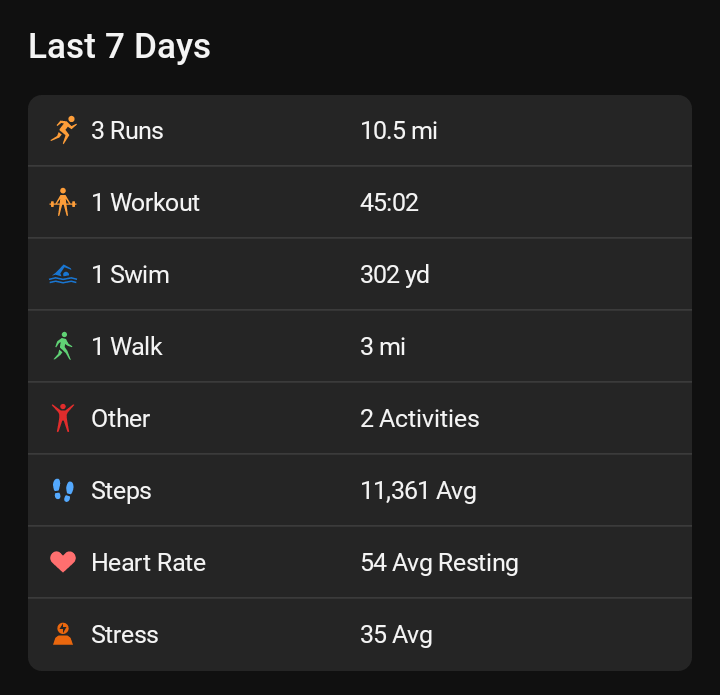Image resolution: width=720 pixels, height=695 pixels.
Task: Tap the 302 yd swim distance
Action: coord(395,274)
